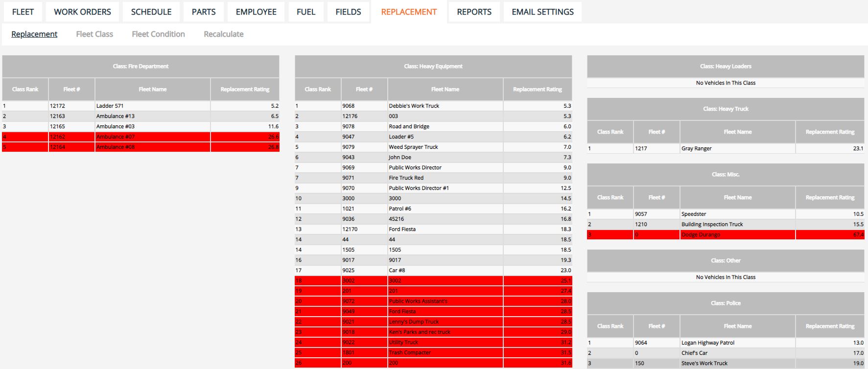Select the Chief's Car row
Viewport: 868px width, 369px height.
(726, 353)
